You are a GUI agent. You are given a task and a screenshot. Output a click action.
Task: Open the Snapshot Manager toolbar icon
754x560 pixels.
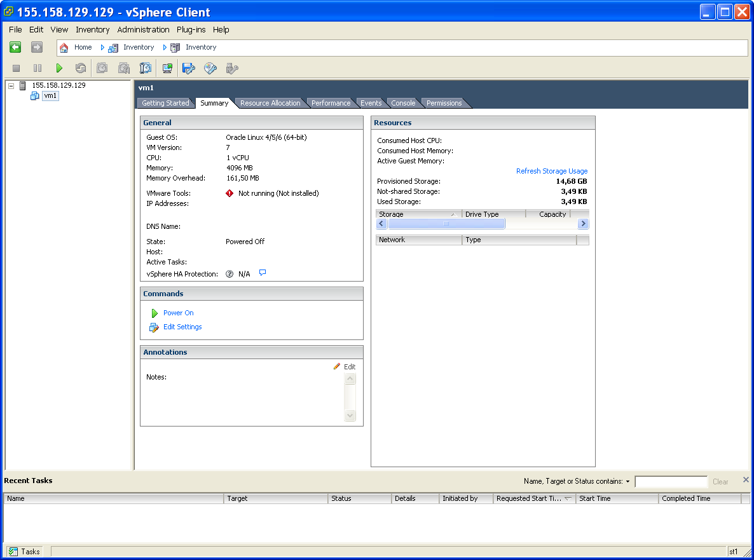(x=145, y=68)
